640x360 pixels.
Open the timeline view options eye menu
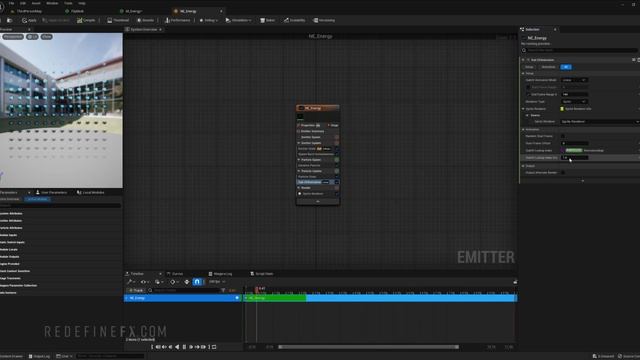pyautogui.click(x=145, y=282)
